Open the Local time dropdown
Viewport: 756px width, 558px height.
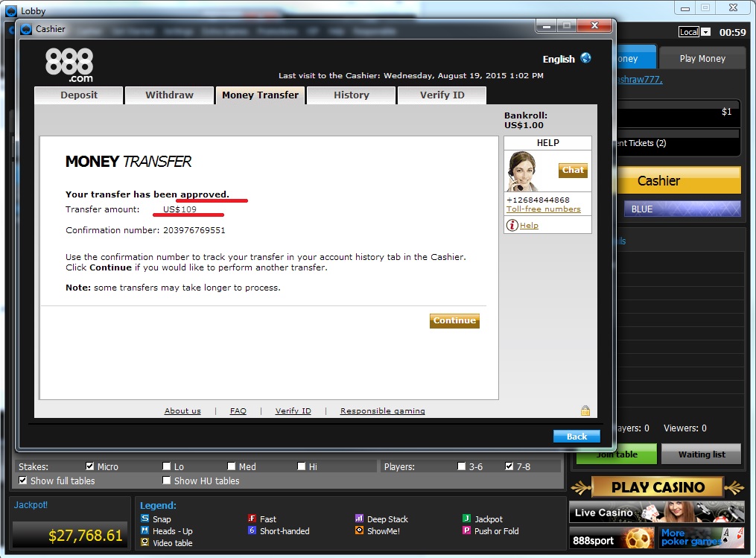(x=706, y=32)
